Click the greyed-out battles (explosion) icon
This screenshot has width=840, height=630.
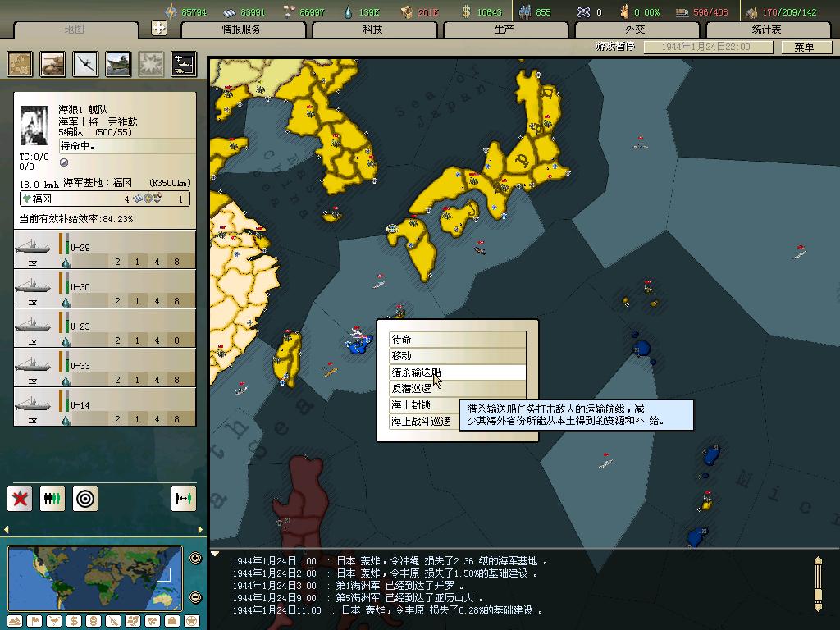pyautogui.click(x=151, y=64)
